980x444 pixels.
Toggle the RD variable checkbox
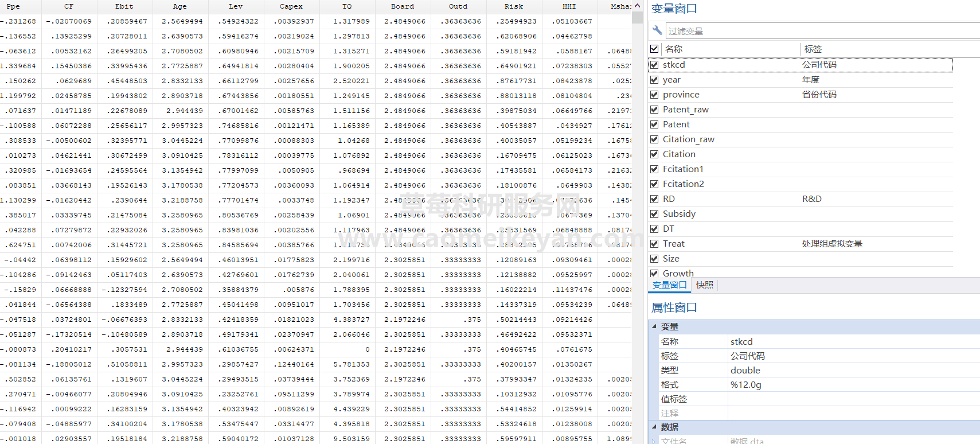click(x=654, y=199)
